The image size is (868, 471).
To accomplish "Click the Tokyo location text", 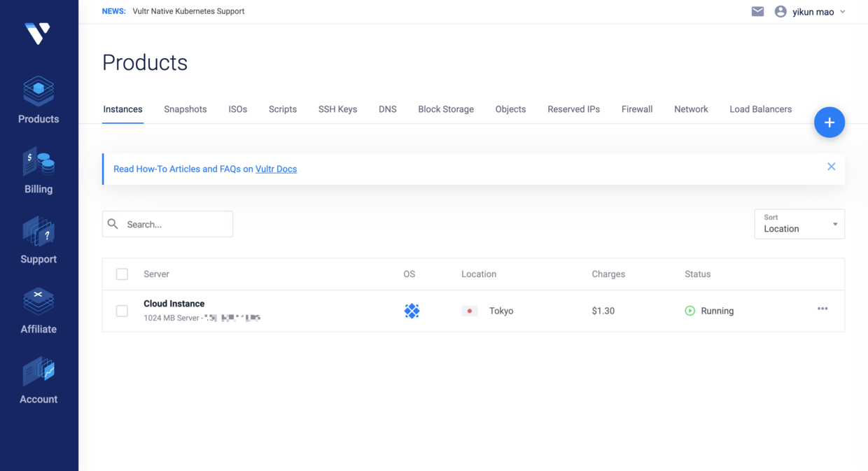I will click(501, 311).
